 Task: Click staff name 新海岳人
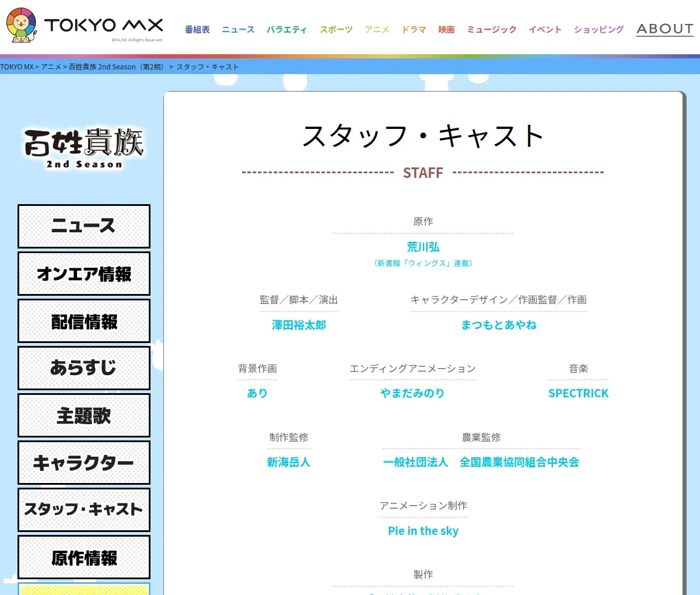[289, 462]
